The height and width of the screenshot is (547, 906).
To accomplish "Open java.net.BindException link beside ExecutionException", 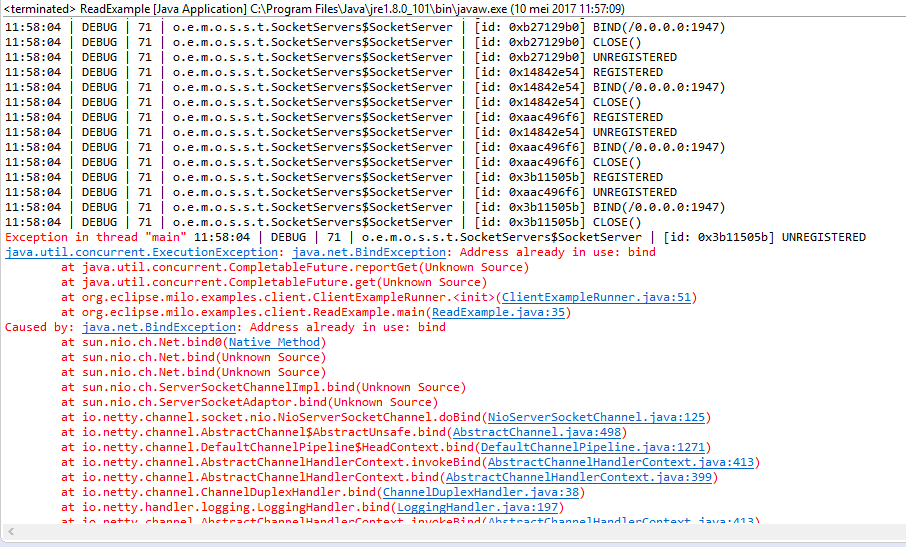I will click(369, 252).
